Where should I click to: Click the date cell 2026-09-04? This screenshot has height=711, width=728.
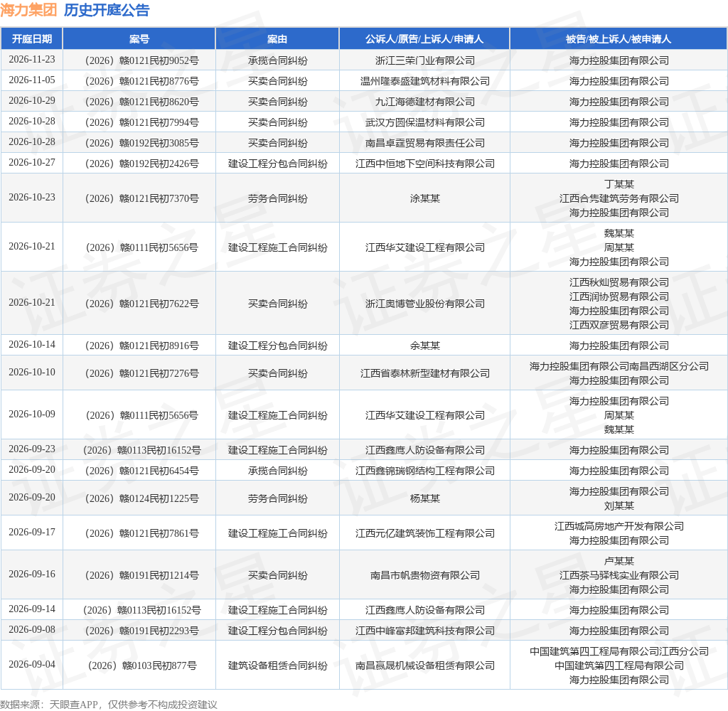(x=31, y=664)
